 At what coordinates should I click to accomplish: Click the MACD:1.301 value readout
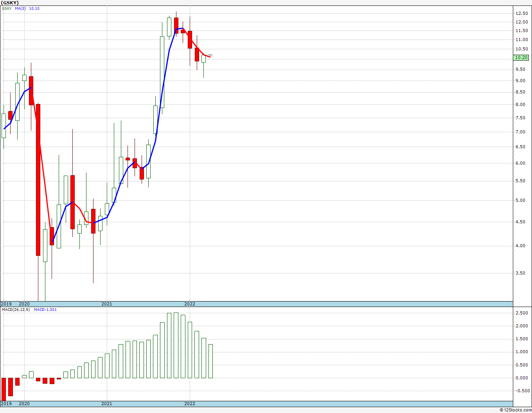45,310
